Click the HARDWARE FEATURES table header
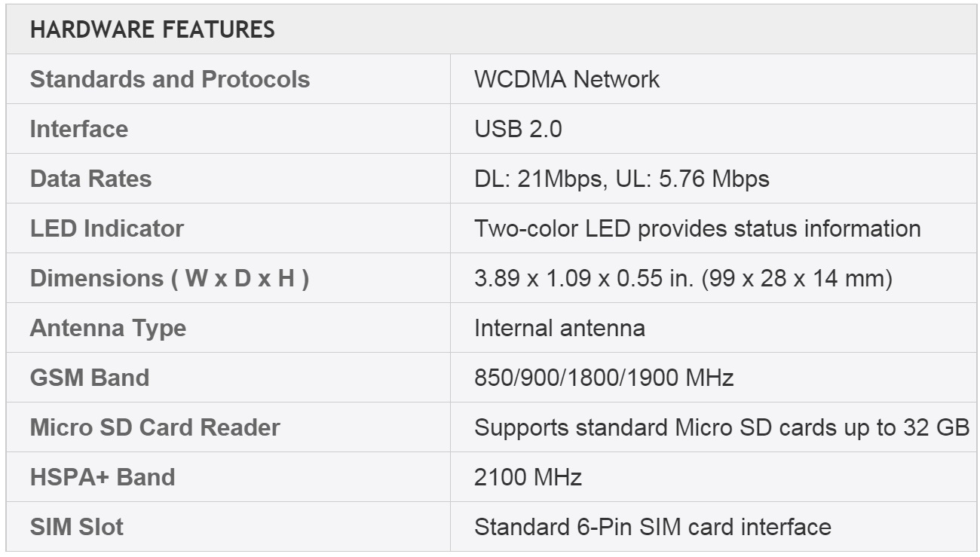Screen dimensions: 980x557 (x=152, y=29)
